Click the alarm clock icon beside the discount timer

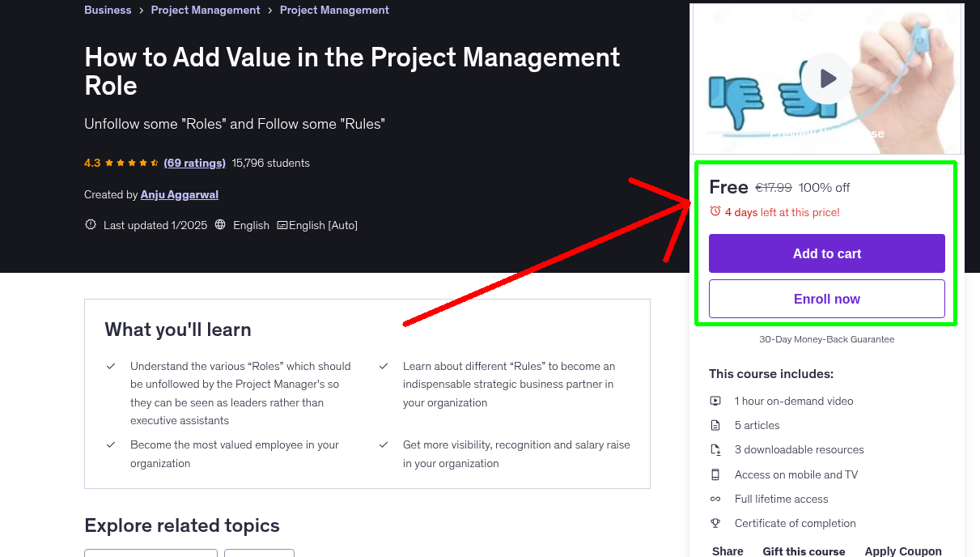715,209
